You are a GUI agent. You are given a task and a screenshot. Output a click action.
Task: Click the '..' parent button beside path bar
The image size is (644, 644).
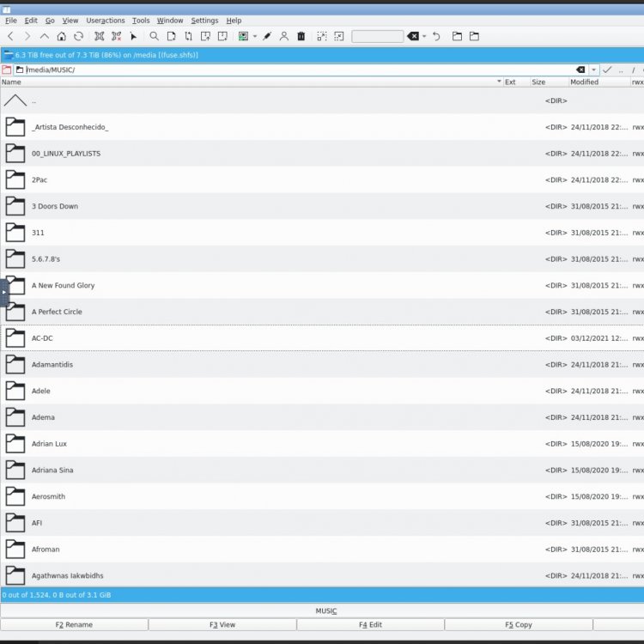621,70
